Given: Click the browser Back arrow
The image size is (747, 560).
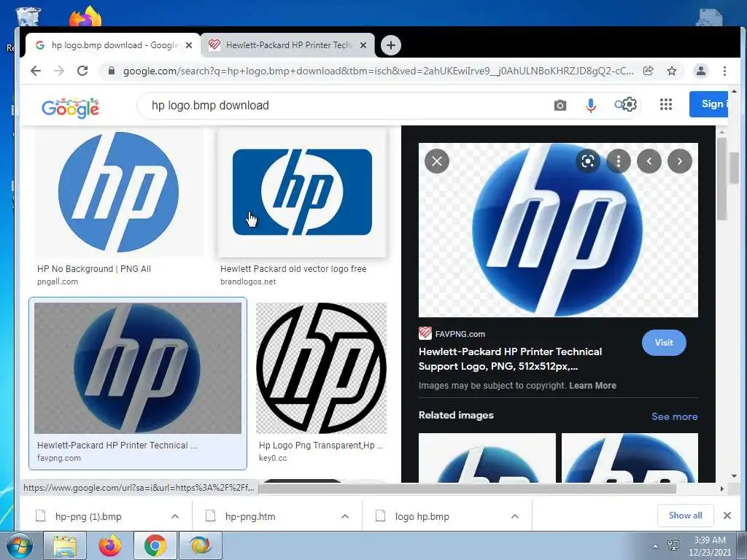Looking at the screenshot, I should point(36,71).
